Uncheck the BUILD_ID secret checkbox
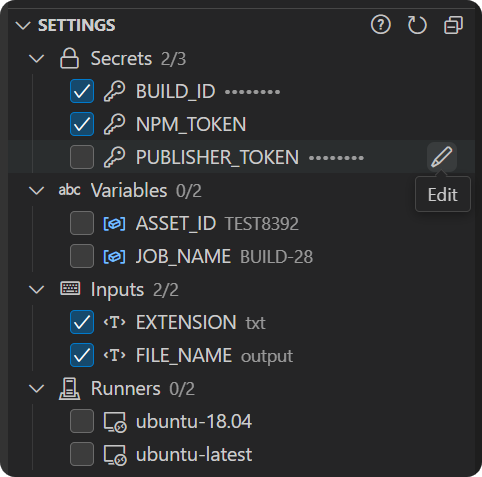This screenshot has width=482, height=477. (82, 91)
